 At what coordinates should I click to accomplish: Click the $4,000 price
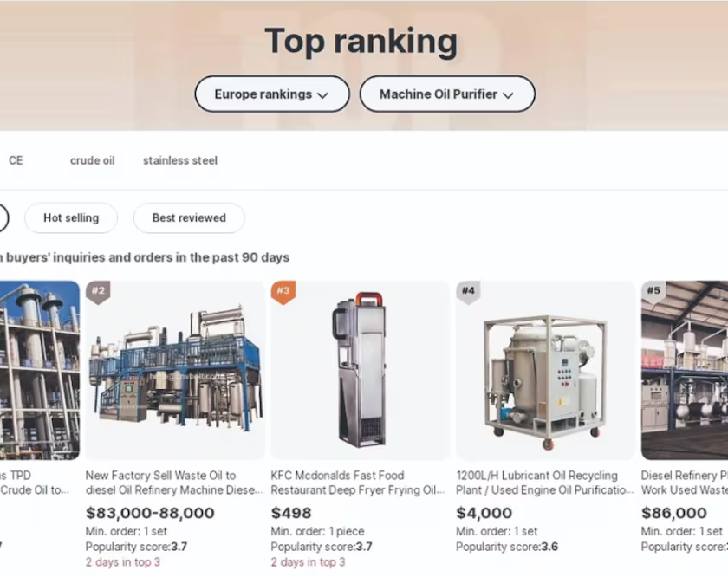[x=484, y=513]
